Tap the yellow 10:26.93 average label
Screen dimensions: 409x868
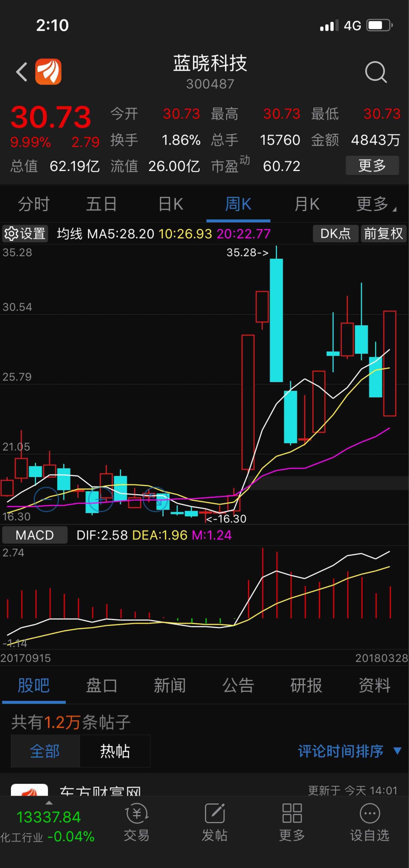pos(185,234)
